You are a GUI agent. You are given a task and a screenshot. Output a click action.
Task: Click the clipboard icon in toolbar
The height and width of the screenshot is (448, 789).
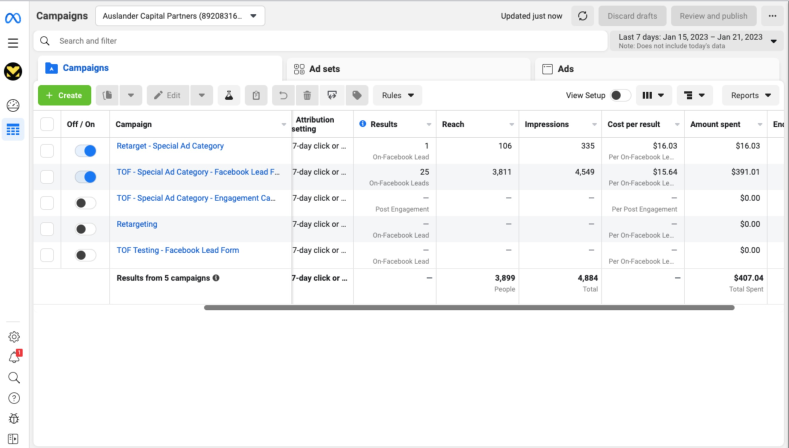point(256,95)
